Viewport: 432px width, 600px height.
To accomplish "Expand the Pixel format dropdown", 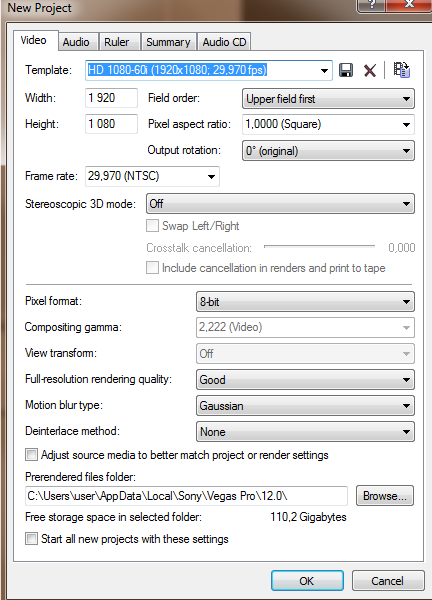I will point(305,302).
